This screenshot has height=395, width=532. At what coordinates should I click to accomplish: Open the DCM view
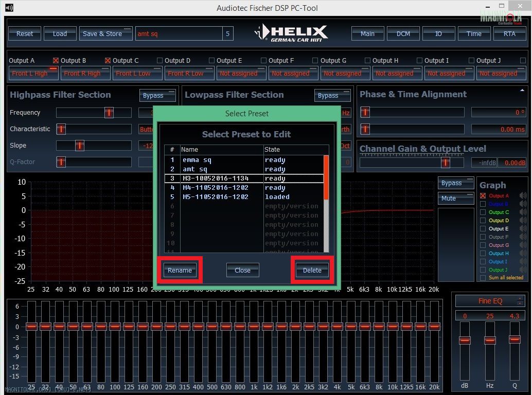pos(403,33)
